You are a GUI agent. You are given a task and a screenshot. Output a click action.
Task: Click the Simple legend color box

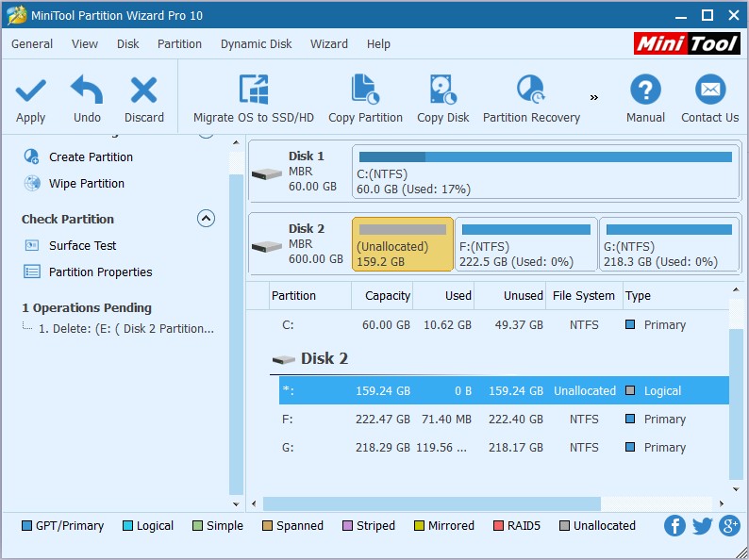coord(197,526)
